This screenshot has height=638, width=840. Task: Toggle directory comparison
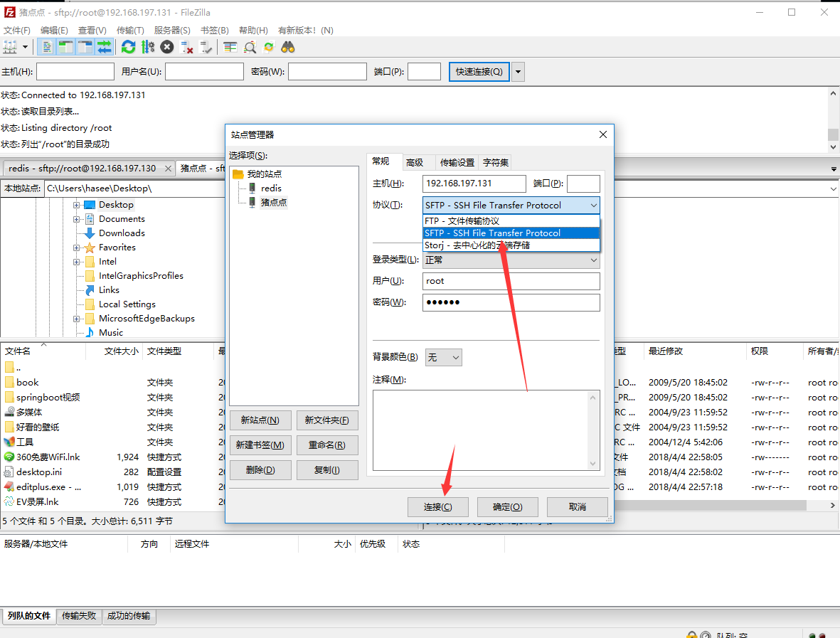(x=250, y=47)
